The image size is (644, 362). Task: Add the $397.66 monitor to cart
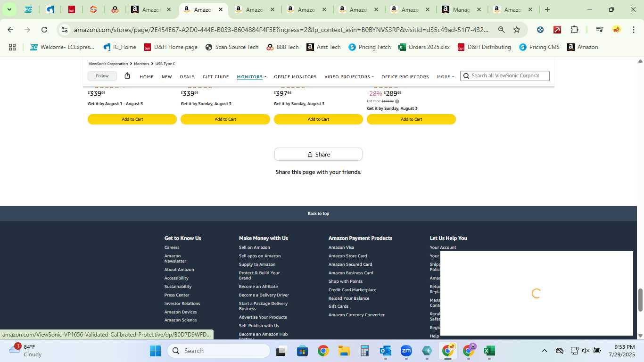click(318, 119)
